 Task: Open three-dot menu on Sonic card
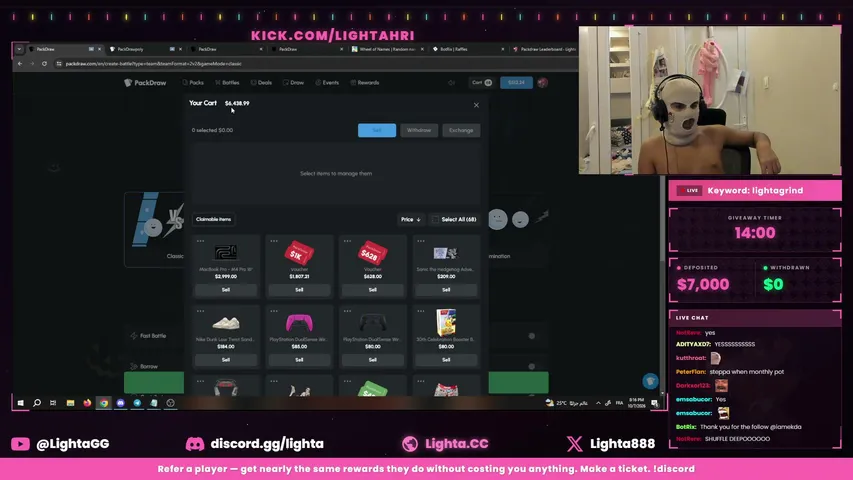[421, 241]
